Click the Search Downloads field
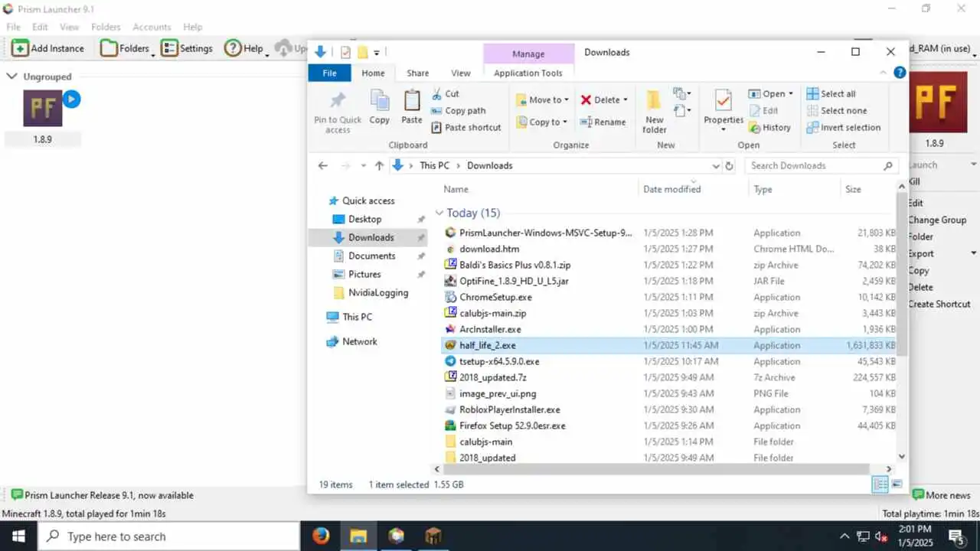This screenshot has height=551, width=980. pos(822,165)
